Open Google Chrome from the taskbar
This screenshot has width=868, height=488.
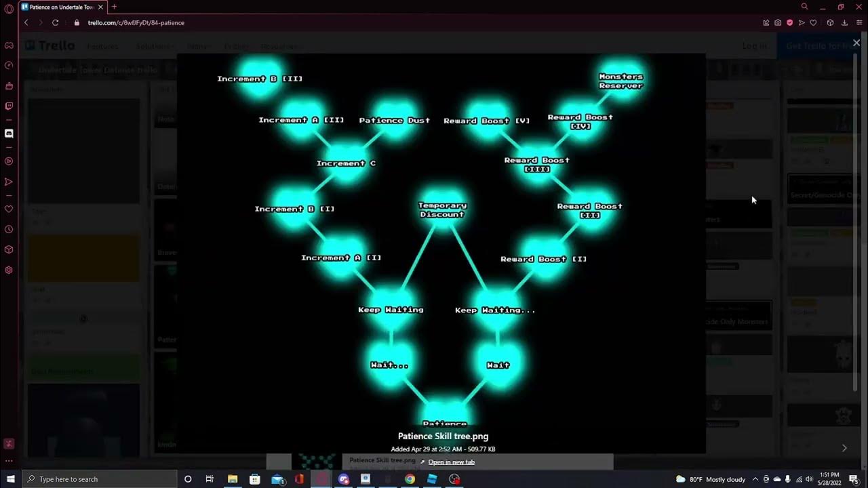410,479
